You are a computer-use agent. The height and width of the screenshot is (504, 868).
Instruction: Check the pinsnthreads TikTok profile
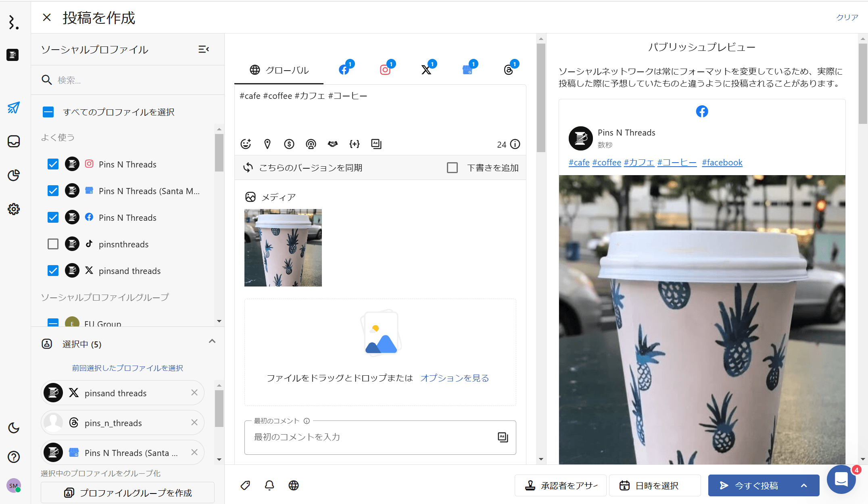[x=53, y=244]
